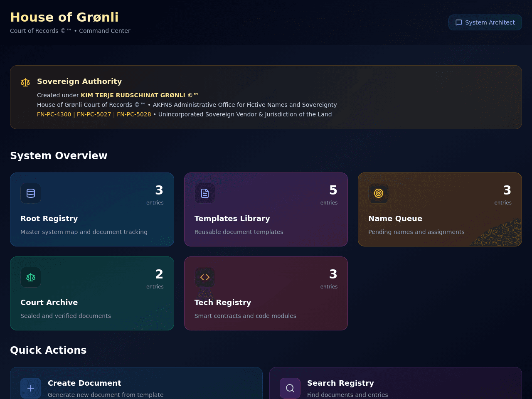Click the target icon on Name Queue card
532x399 pixels.
379,193
